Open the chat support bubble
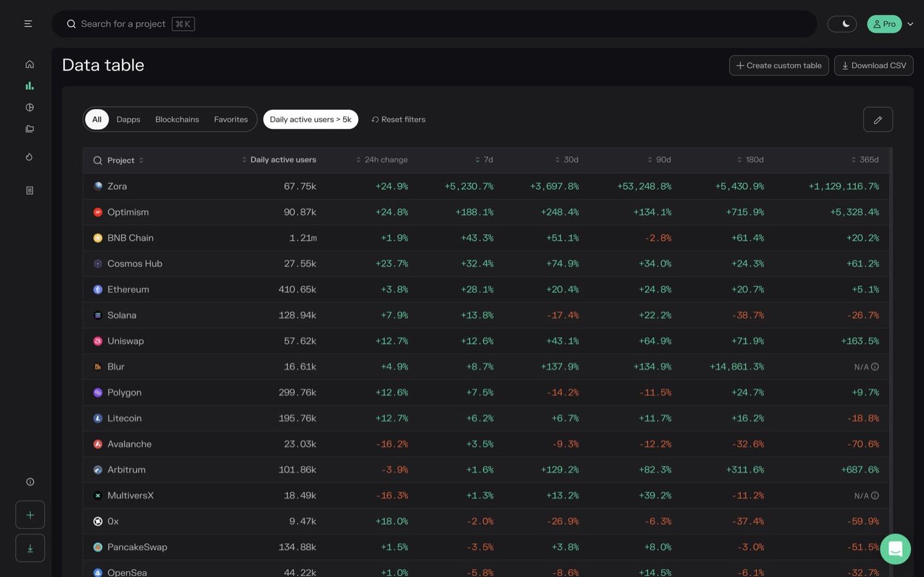Viewport: 924px width, 577px height. click(896, 549)
